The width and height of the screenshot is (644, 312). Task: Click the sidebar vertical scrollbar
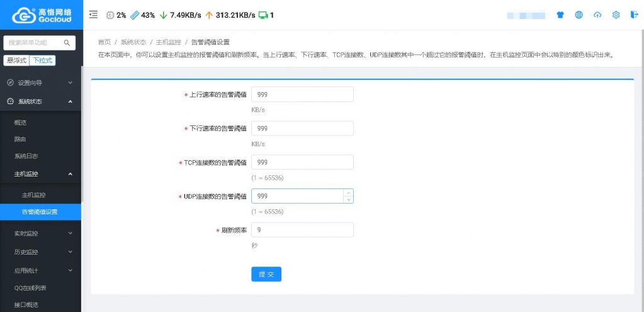[x=82, y=134]
